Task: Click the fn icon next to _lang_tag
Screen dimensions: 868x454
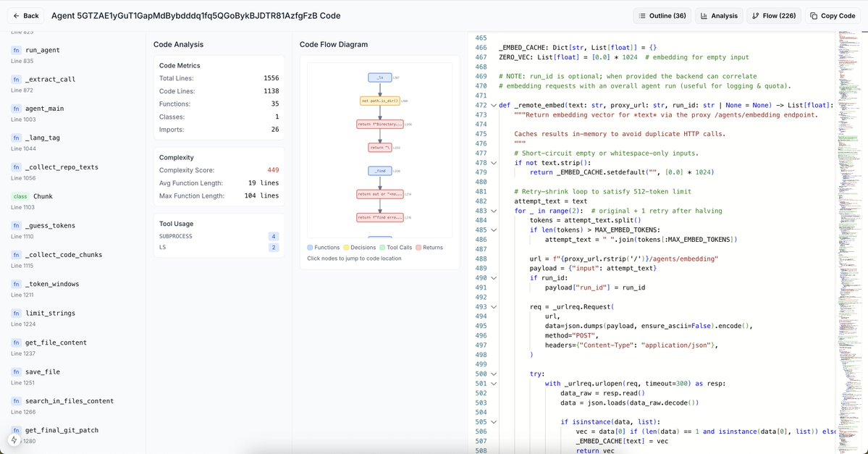Action: coord(16,138)
